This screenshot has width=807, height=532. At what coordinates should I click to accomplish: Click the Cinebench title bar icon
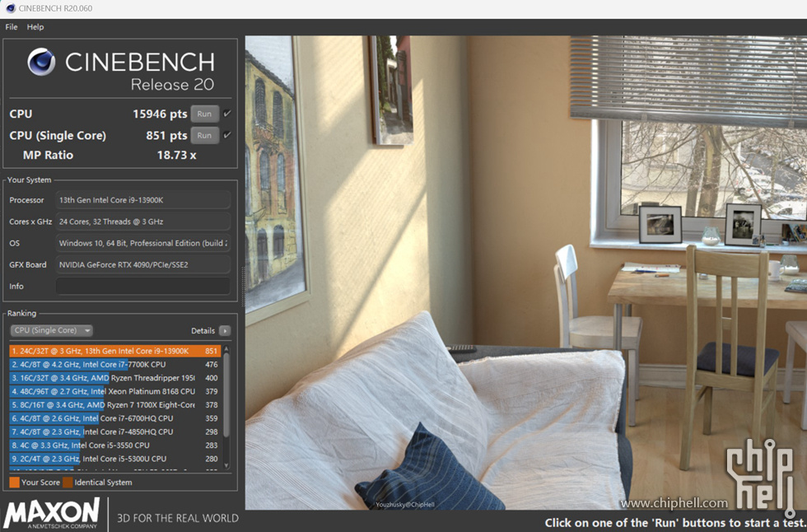point(10,8)
